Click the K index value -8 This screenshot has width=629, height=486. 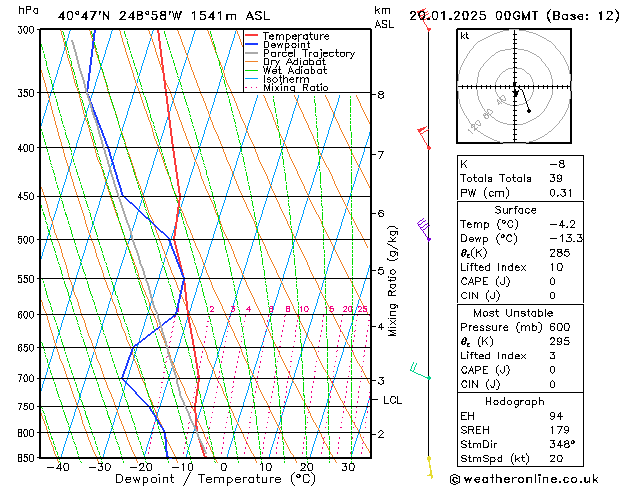[x=557, y=164]
